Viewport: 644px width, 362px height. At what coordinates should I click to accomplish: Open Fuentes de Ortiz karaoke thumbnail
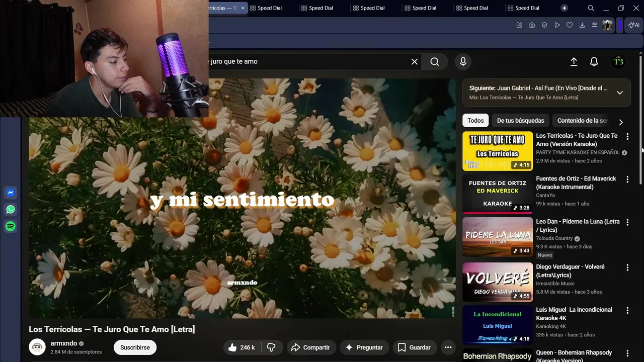pyautogui.click(x=498, y=194)
